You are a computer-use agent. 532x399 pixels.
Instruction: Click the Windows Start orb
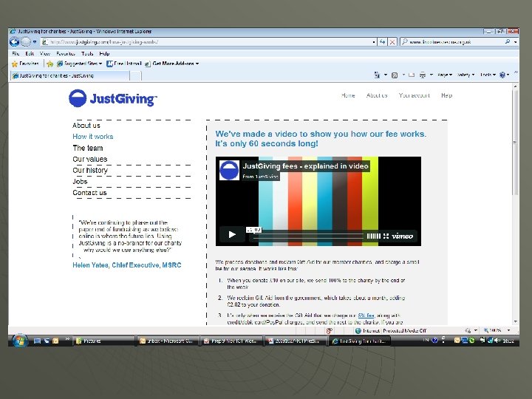click(x=19, y=341)
